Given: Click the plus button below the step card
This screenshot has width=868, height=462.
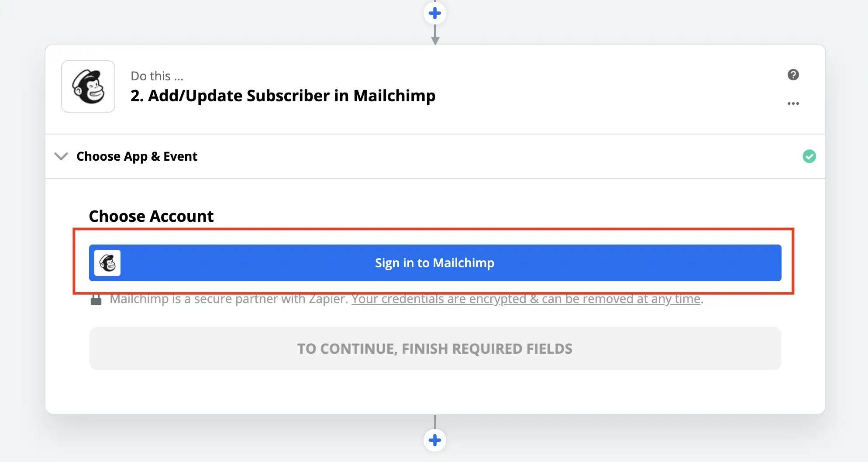Looking at the screenshot, I should pyautogui.click(x=434, y=440).
